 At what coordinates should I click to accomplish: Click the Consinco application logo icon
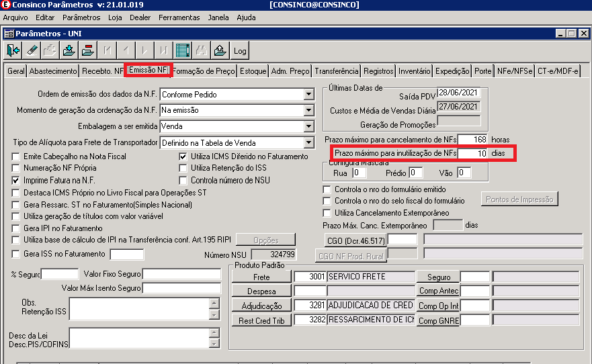tap(5, 5)
